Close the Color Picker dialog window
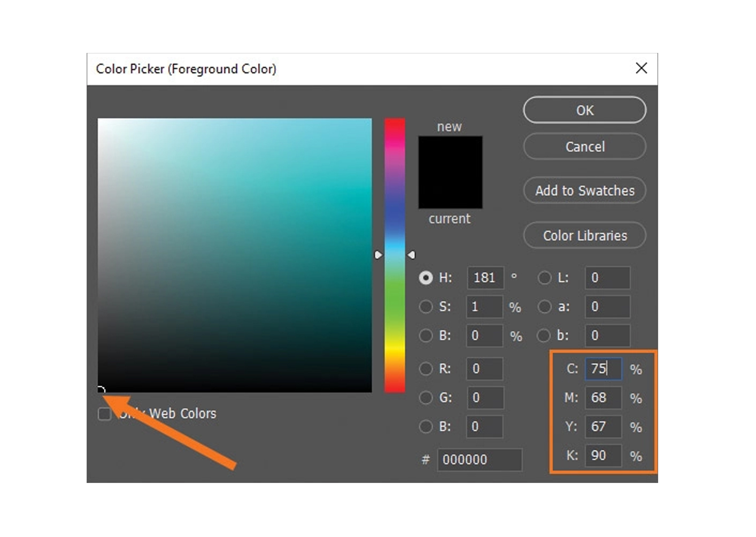 click(x=642, y=68)
